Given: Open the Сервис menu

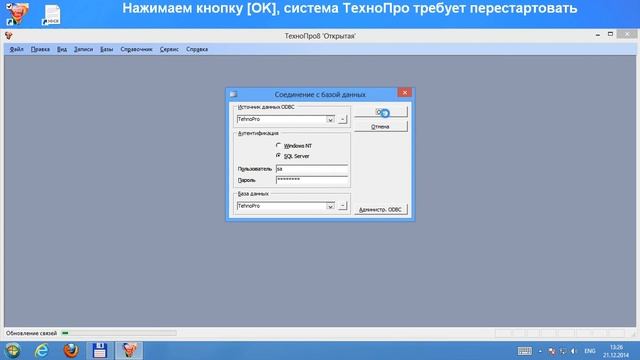Looking at the screenshot, I should pyautogui.click(x=169, y=49).
